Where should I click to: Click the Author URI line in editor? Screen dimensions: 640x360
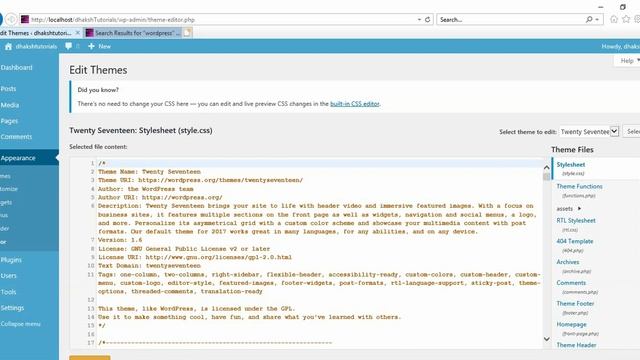tap(160, 197)
